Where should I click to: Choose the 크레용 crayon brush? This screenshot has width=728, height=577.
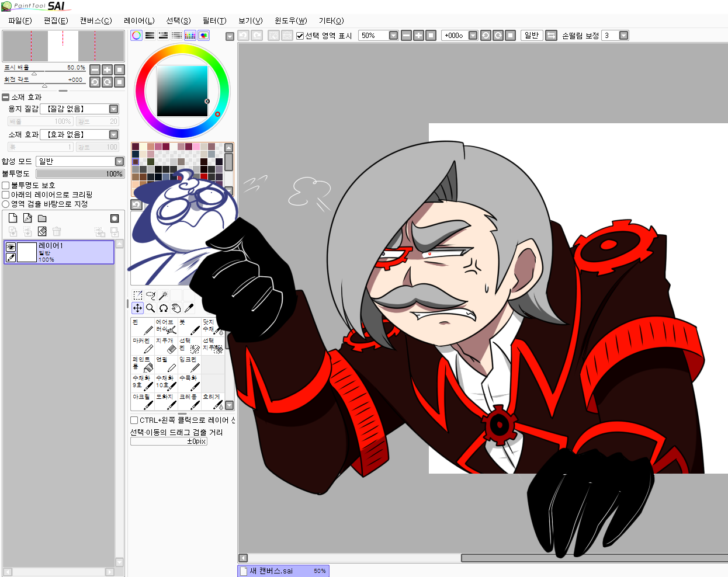189,401
